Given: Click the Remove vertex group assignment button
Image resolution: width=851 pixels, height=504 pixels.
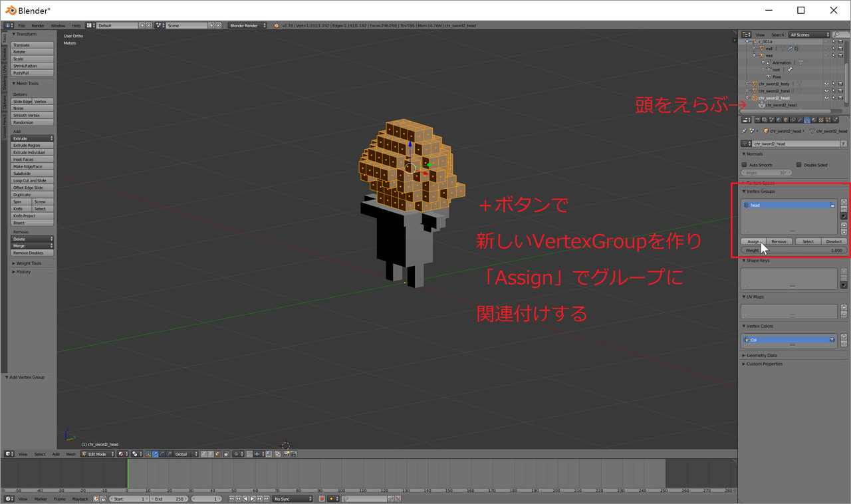Looking at the screenshot, I should (779, 241).
